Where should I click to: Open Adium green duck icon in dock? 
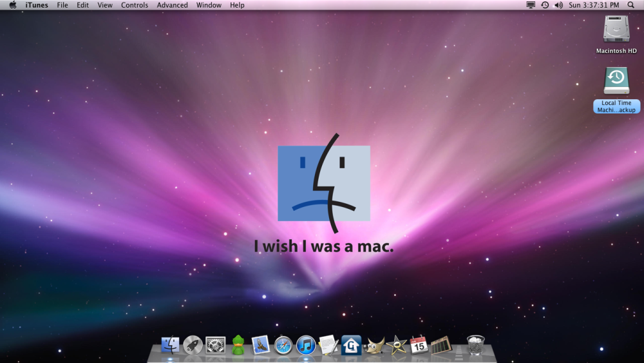coord(238,345)
